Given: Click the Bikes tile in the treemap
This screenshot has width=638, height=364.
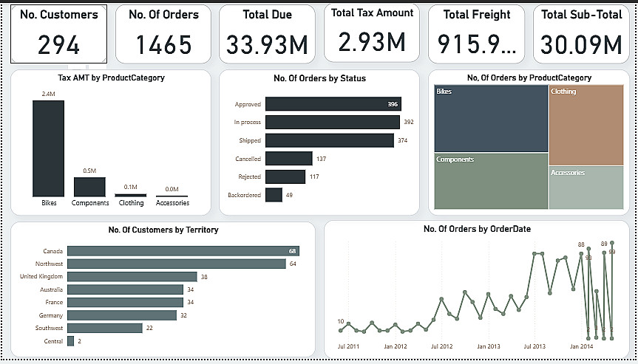Looking at the screenshot, I should tap(491, 119).
